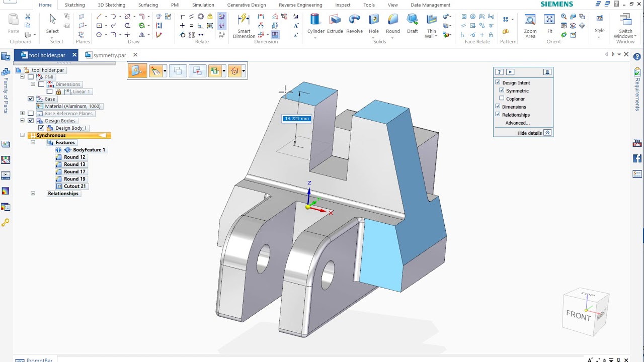Select the Rectangle draw tool
Screen dimensions: 644x362
point(99,26)
